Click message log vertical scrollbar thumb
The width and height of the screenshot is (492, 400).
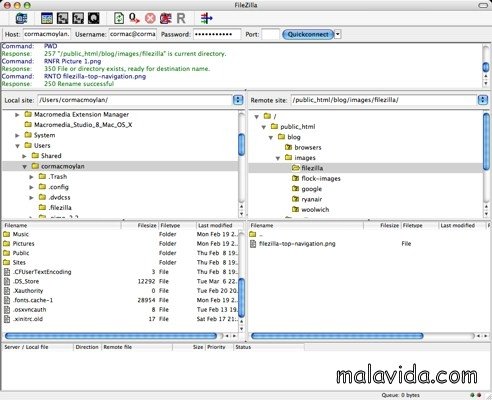[x=486, y=67]
